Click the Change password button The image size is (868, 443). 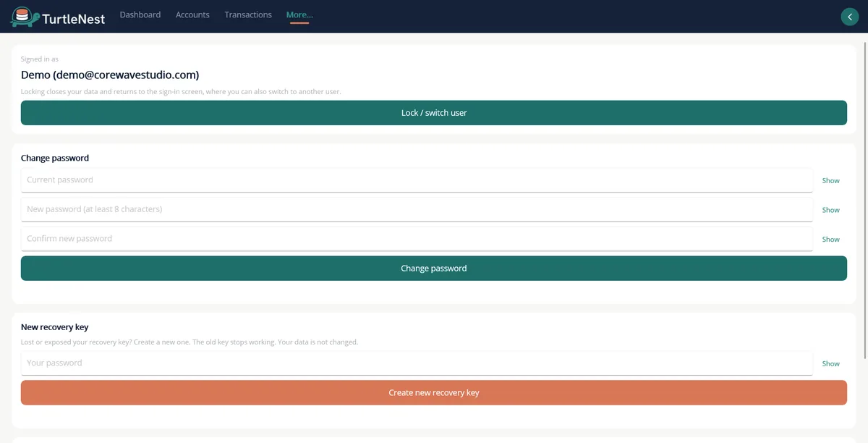pyautogui.click(x=434, y=268)
